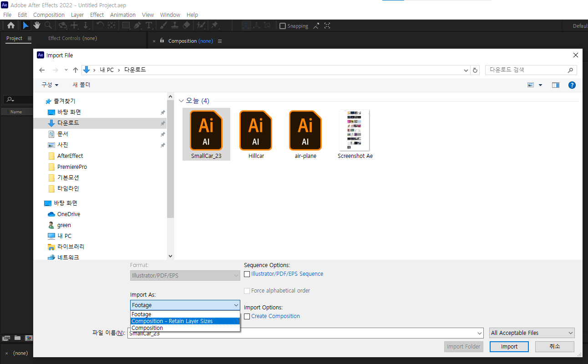Open recent locations dropdown arrow
The height and width of the screenshot is (364, 588).
[66, 70]
